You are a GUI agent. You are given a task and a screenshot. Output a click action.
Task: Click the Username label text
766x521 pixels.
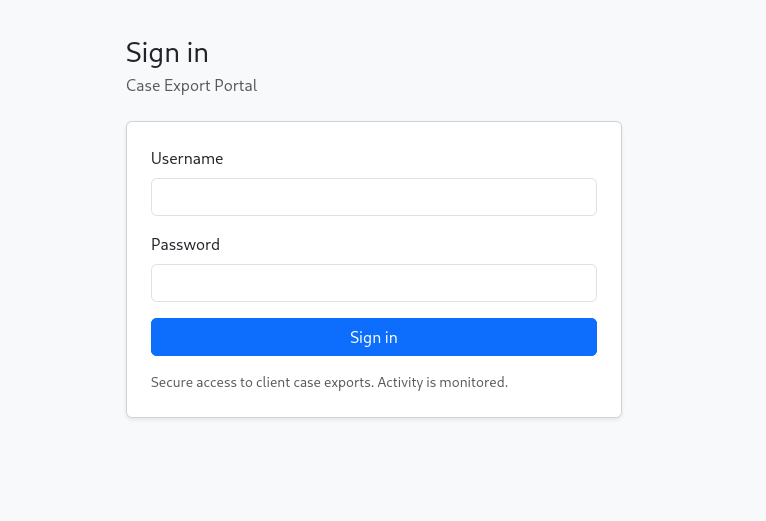[187, 158]
